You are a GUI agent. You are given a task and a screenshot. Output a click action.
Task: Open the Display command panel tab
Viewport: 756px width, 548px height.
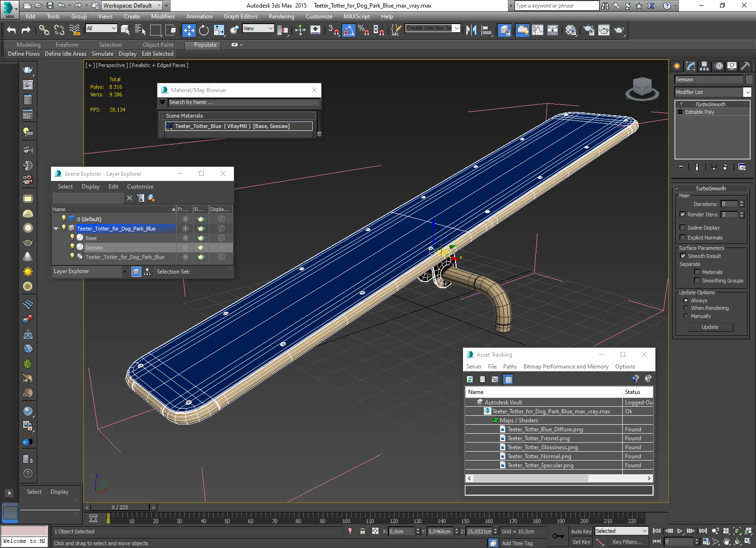(x=732, y=66)
